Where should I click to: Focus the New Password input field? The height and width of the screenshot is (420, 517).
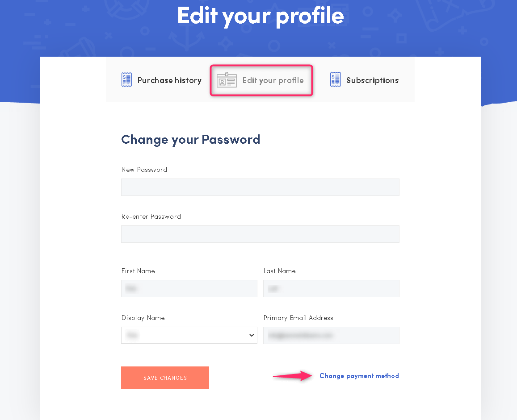click(260, 187)
